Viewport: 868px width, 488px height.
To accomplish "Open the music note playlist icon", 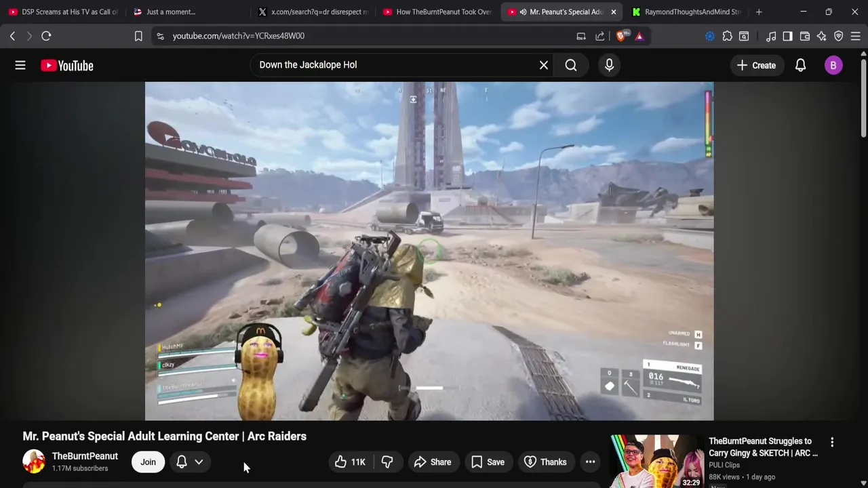I will pos(771,36).
